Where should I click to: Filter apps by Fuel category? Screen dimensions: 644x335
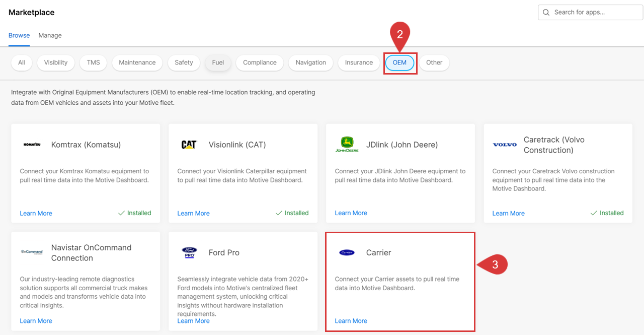coord(218,62)
